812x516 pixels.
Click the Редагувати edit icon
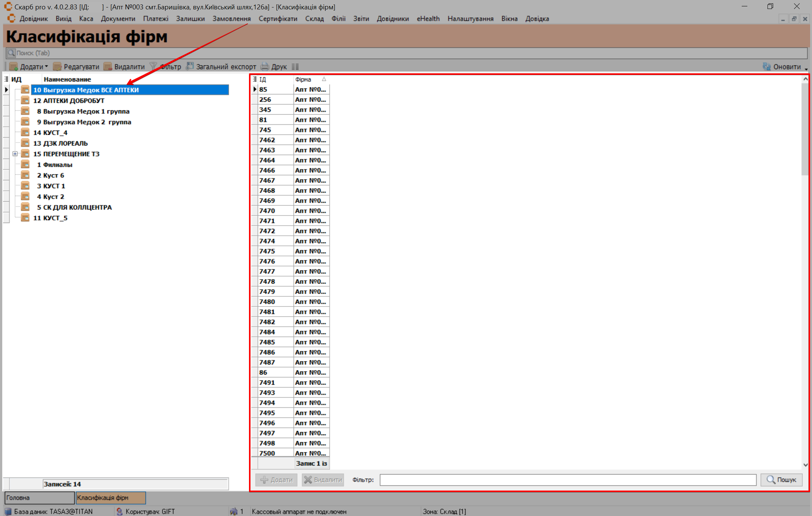click(57, 67)
